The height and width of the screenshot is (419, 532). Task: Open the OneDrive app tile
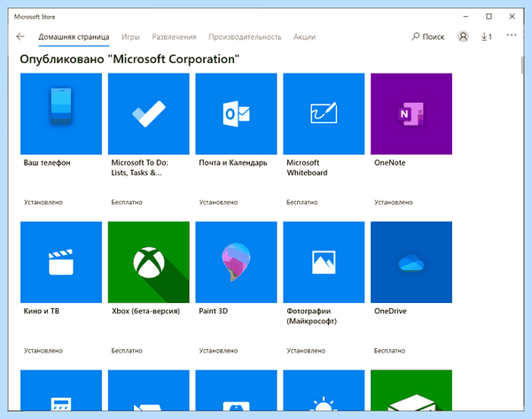[x=411, y=262]
